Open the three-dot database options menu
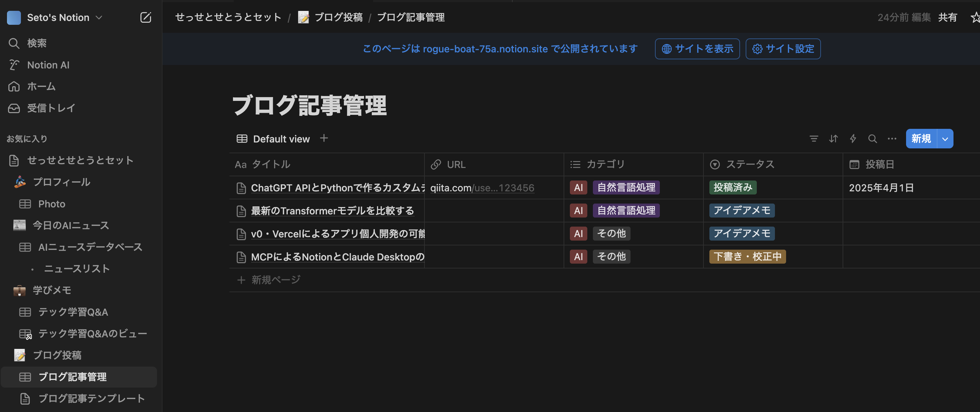980x412 pixels. pos(892,139)
